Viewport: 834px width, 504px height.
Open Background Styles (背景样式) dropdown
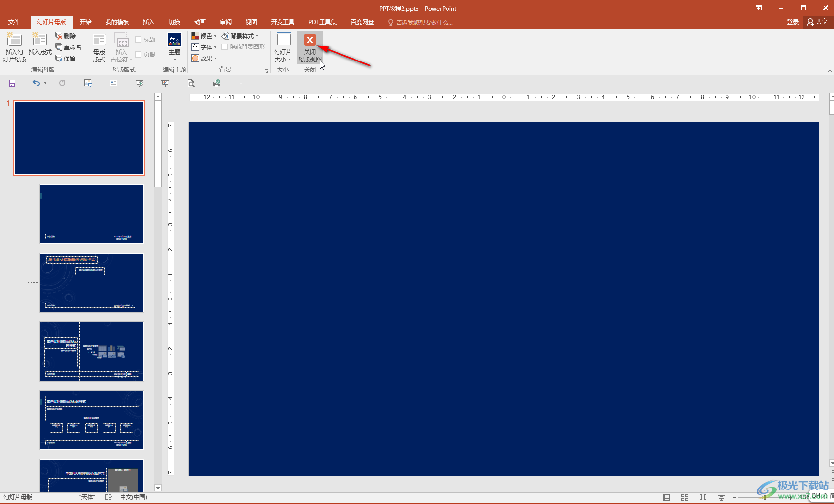click(240, 36)
